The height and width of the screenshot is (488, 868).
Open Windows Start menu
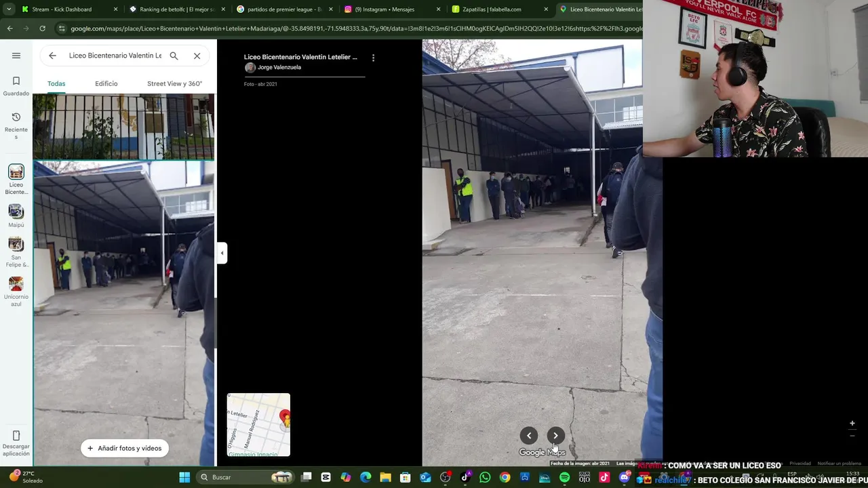pyautogui.click(x=184, y=477)
